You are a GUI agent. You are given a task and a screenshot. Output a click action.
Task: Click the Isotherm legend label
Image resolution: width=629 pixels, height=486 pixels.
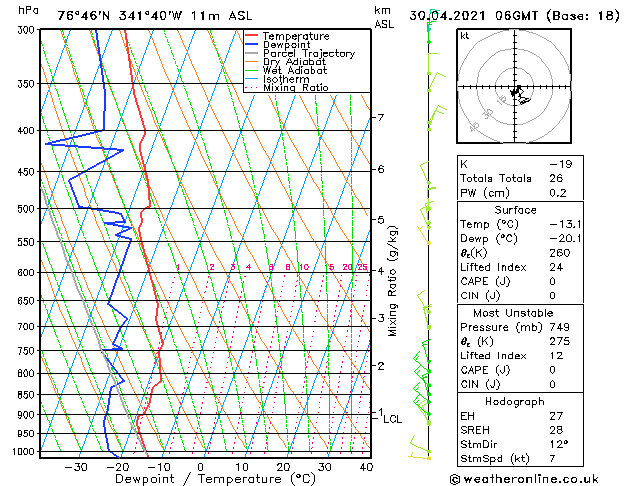tap(286, 79)
